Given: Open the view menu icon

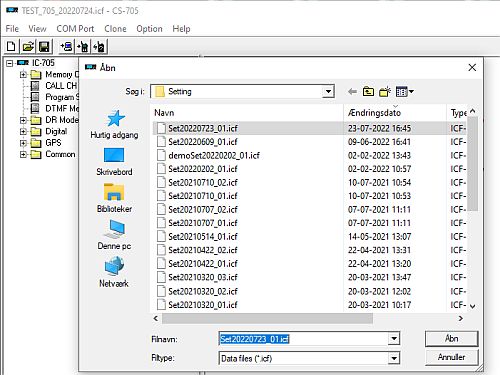Looking at the screenshot, I should 404,91.
